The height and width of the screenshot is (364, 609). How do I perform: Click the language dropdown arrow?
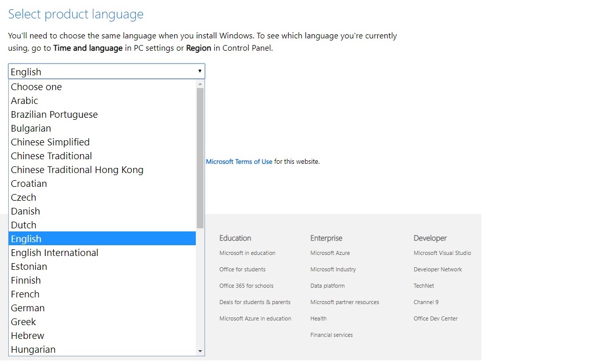tap(199, 71)
